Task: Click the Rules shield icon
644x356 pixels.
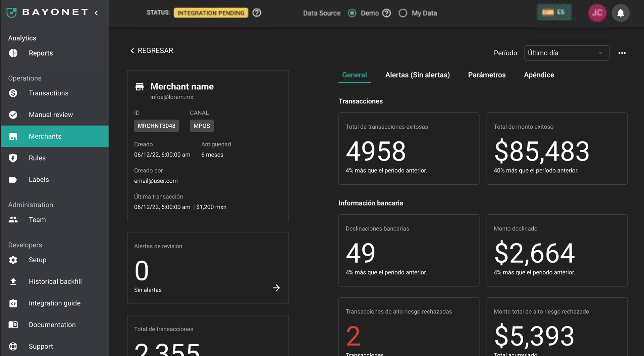Action: pos(13,158)
